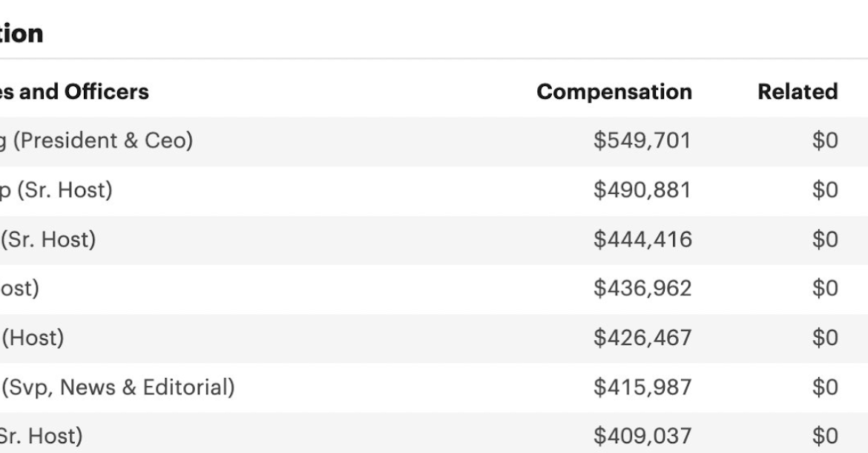This screenshot has width=868, height=453.
Task: Click the related $0 beside $436,962
Action: pos(825,289)
